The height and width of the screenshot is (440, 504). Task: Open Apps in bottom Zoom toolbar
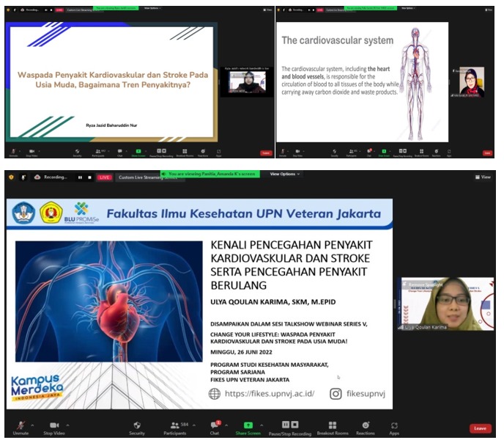pos(394,426)
